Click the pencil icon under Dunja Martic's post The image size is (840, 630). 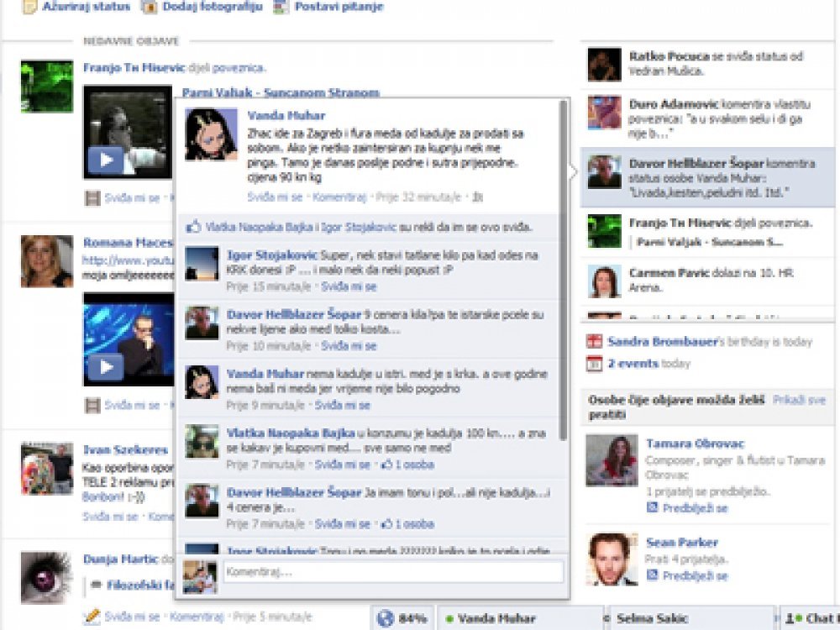pyautogui.click(x=92, y=617)
